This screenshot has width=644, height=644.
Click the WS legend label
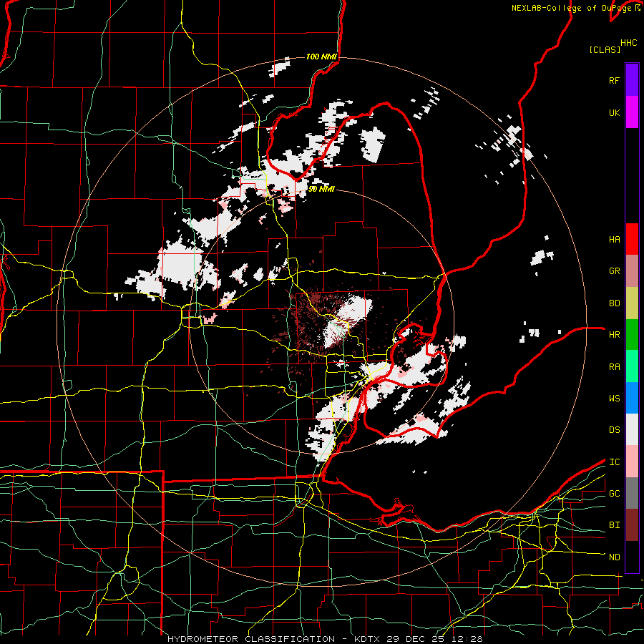coord(614,399)
